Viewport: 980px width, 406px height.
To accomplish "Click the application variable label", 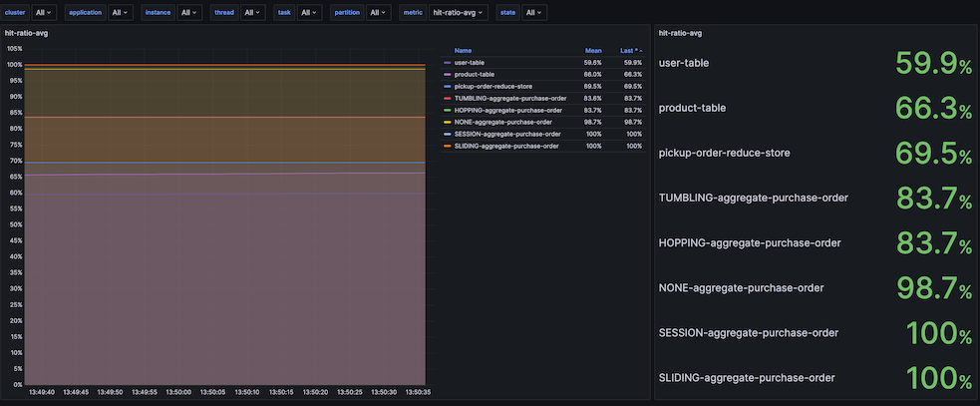I will coord(85,13).
